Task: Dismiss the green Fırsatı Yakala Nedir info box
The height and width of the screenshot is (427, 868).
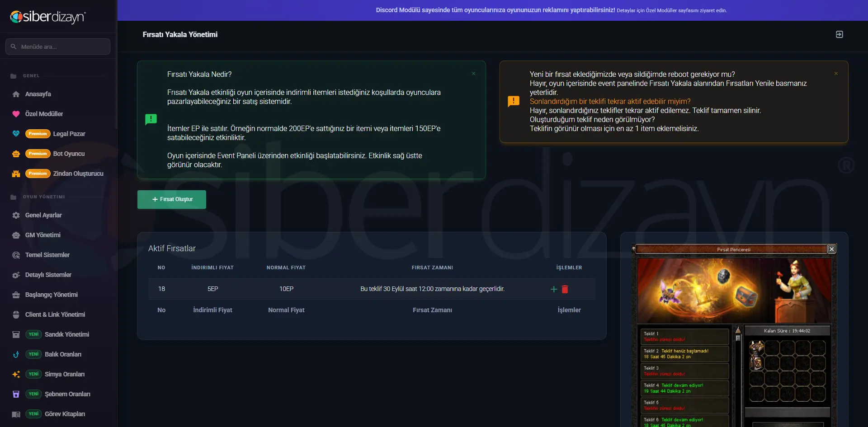Action: 473,74
